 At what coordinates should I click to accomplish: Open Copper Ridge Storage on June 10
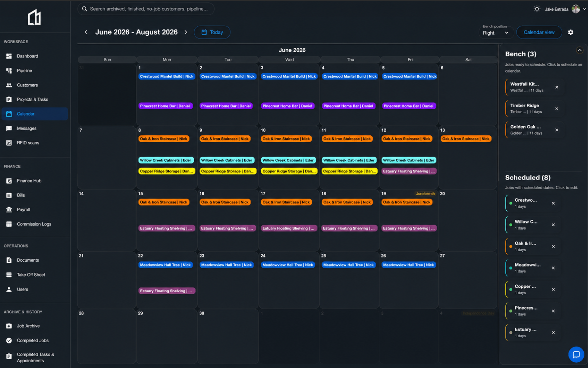pos(289,171)
